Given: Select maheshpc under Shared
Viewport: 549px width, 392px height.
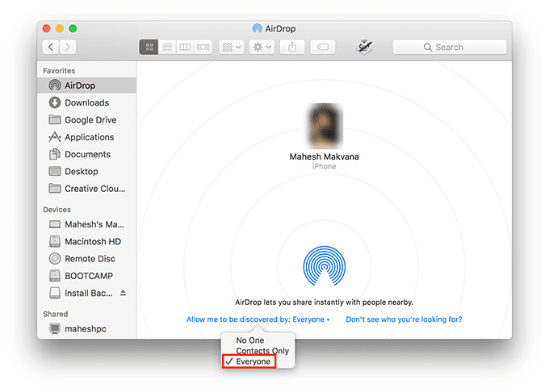Looking at the screenshot, I should [x=87, y=329].
